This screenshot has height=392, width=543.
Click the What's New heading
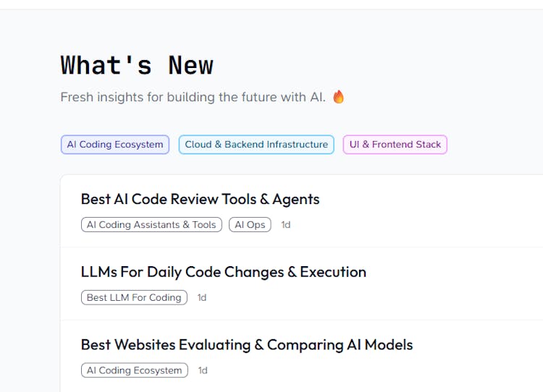tap(137, 65)
